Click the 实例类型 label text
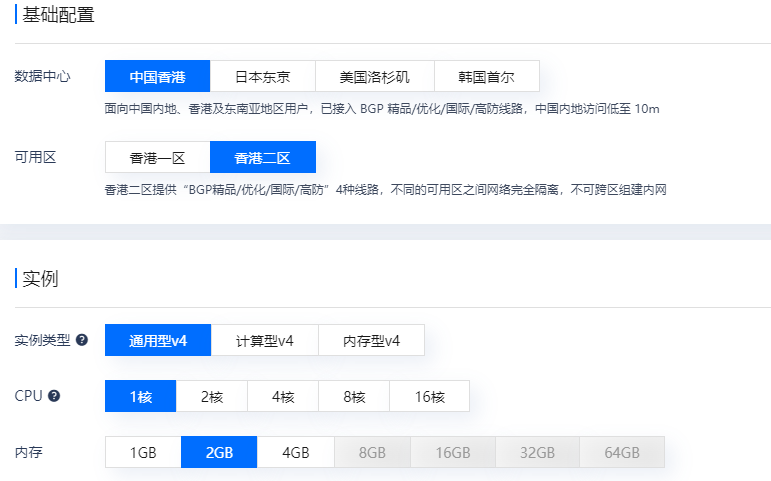Viewport: 771px width, 481px height. point(42,340)
